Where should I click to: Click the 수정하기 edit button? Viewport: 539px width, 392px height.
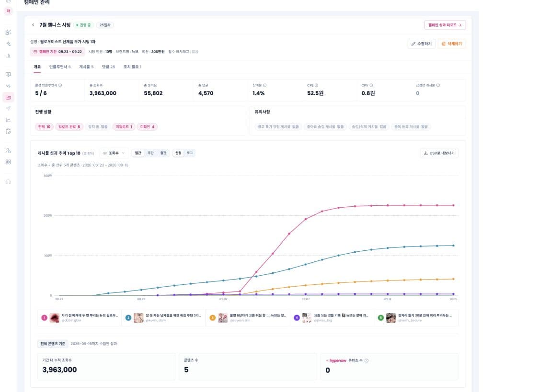pos(422,44)
